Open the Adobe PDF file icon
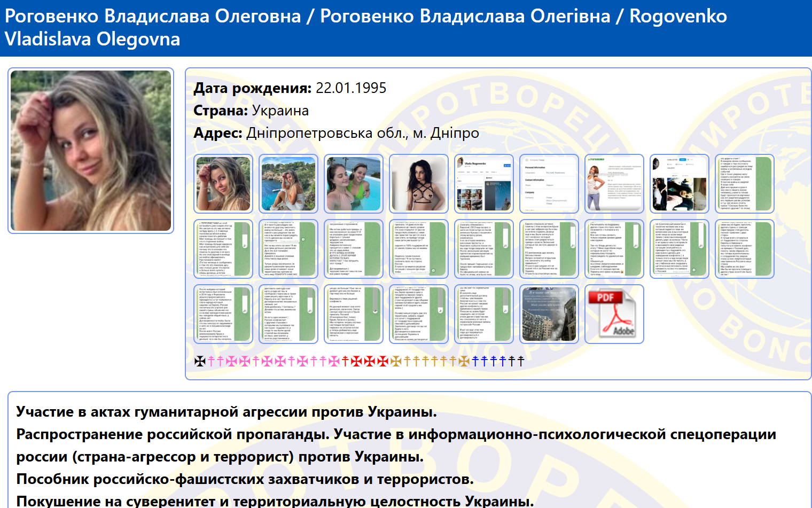The image size is (812, 508). point(614,314)
